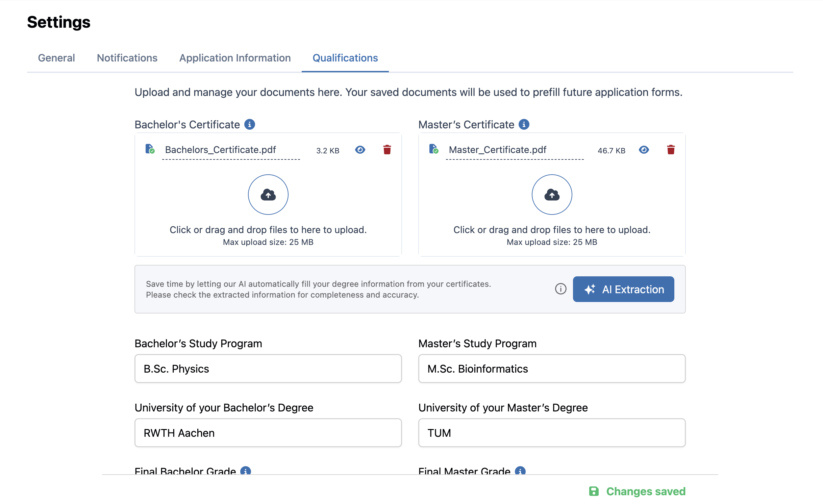Edit the Master_Certificate.pdf file name
The image size is (823, 504).
[515, 150]
